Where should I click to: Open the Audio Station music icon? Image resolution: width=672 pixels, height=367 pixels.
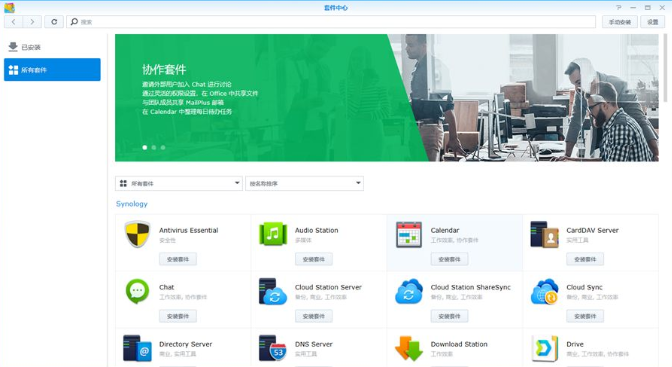click(273, 234)
